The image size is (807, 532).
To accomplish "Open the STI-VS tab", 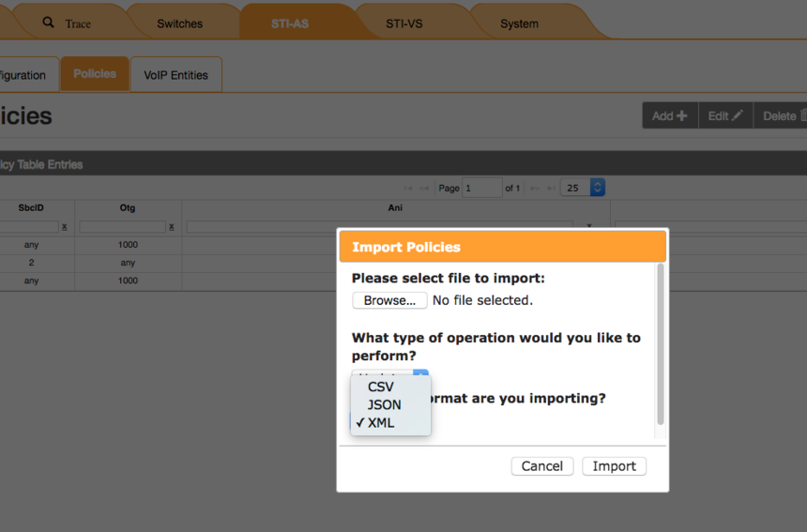I will coord(403,23).
